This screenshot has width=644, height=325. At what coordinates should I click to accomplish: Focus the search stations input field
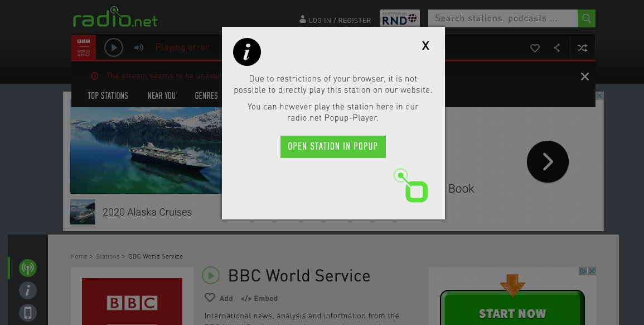(x=503, y=18)
